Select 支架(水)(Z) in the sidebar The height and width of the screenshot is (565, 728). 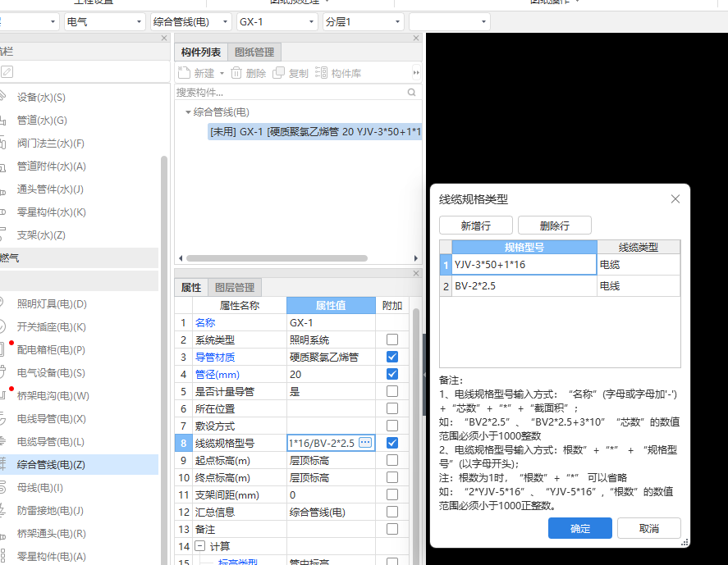[41, 235]
